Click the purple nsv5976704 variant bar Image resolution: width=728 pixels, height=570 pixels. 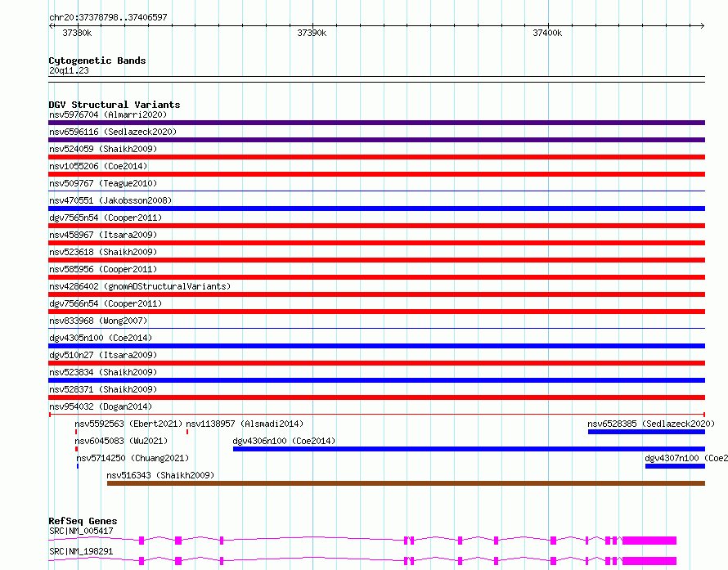(376, 123)
